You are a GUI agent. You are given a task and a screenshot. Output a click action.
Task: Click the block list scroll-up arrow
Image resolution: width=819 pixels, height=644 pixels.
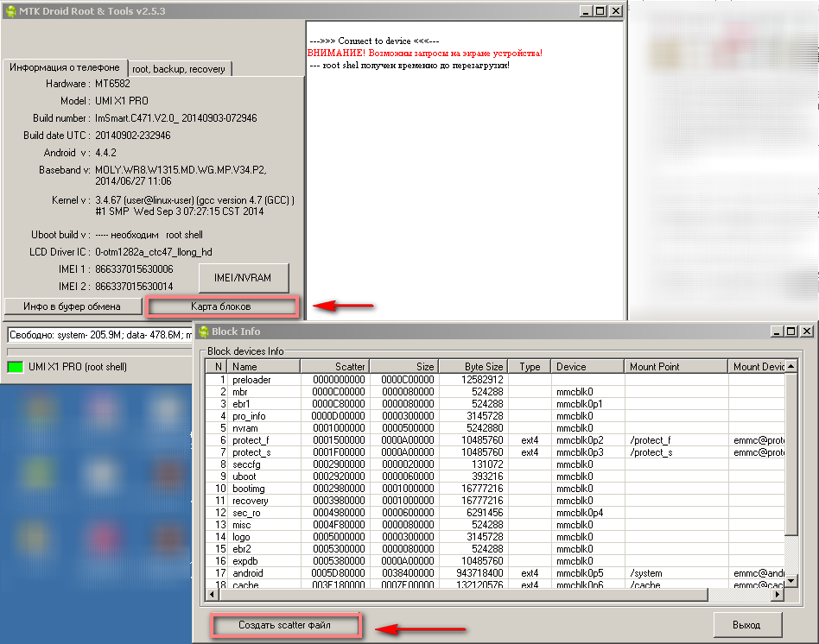click(x=791, y=366)
